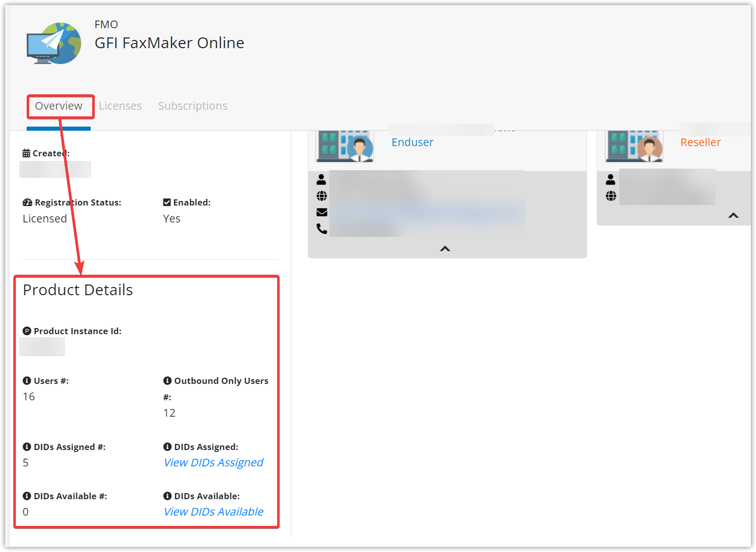Click the Product Instance Id icon
Viewport: 756px width, 552px height.
27,331
